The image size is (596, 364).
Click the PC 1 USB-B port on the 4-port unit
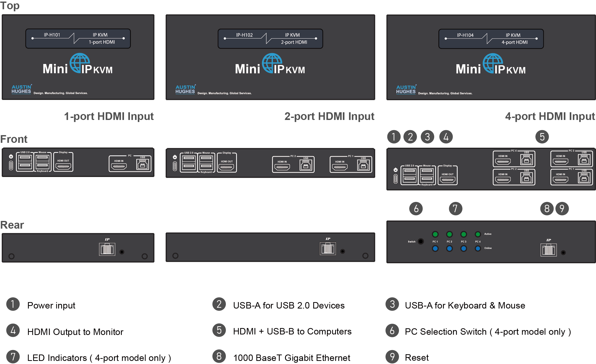(x=584, y=178)
